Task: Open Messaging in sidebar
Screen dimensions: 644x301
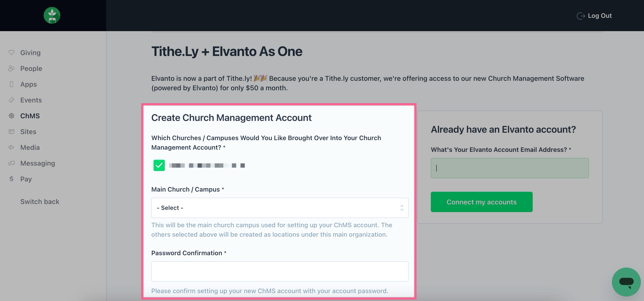Action: point(37,163)
